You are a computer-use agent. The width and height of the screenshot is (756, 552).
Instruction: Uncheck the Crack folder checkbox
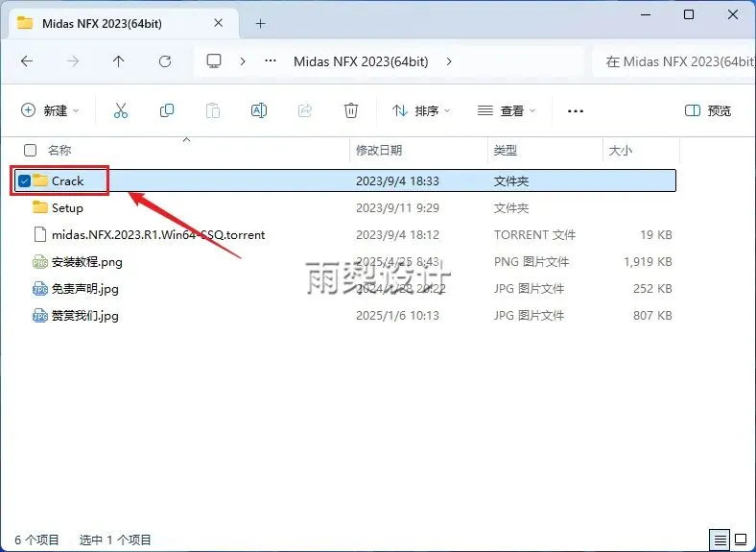pyautogui.click(x=24, y=180)
